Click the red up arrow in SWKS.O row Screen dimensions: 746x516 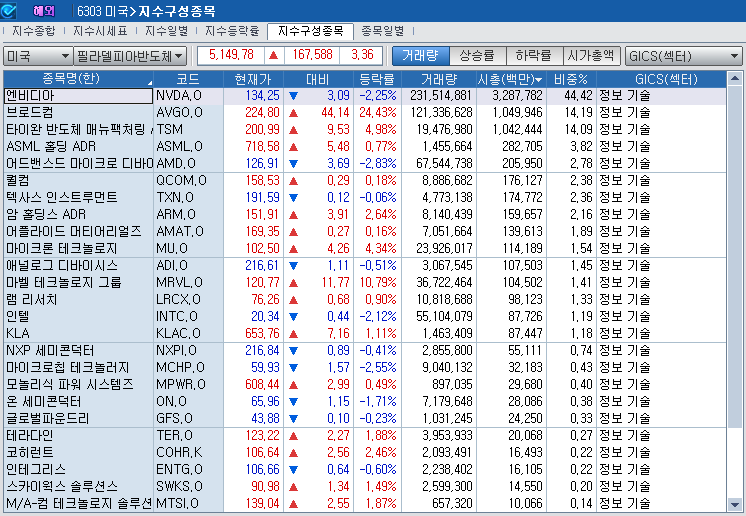coord(294,487)
